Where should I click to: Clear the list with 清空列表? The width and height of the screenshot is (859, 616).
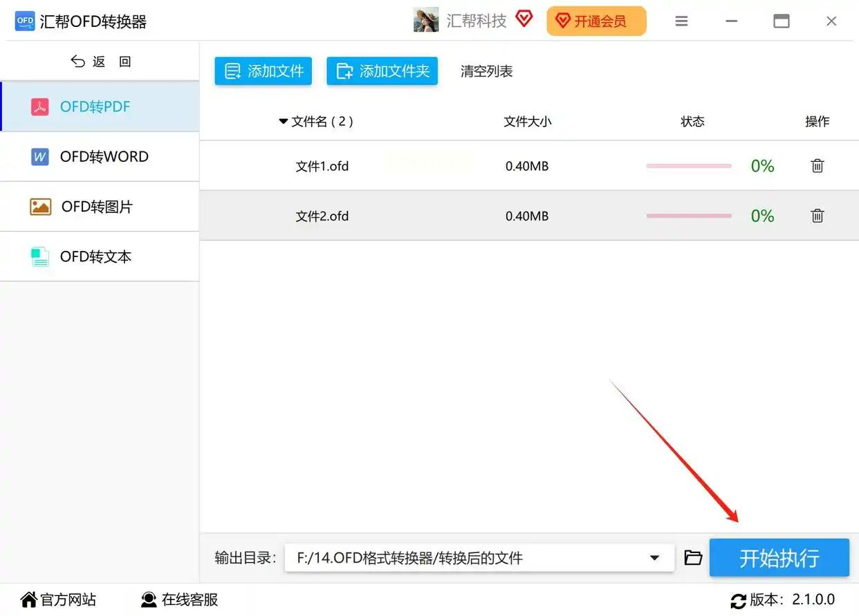click(487, 71)
